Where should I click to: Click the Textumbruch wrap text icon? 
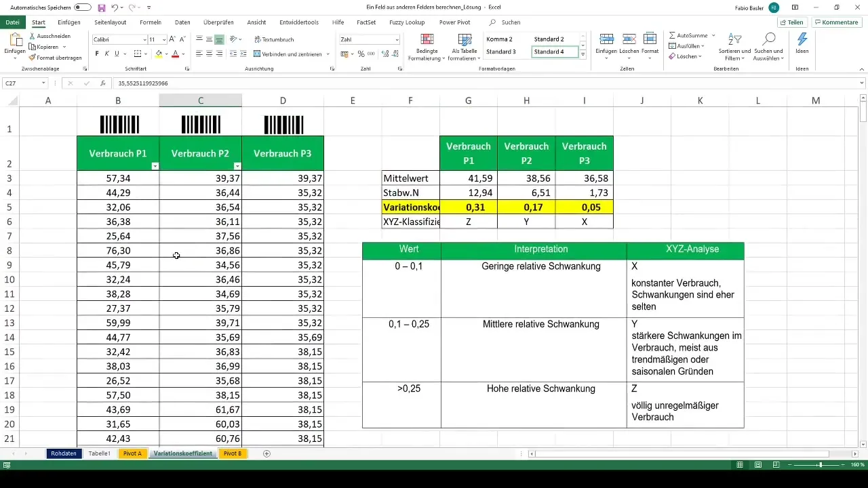point(274,39)
